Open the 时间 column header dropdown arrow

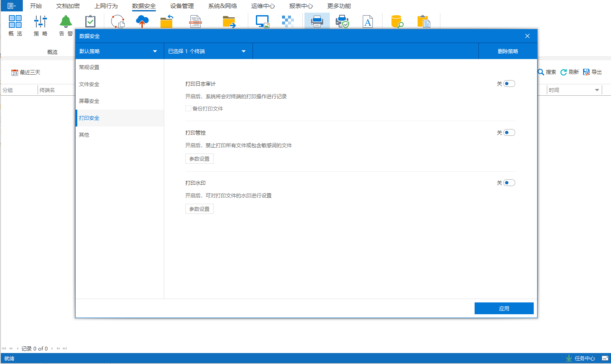[x=597, y=90]
